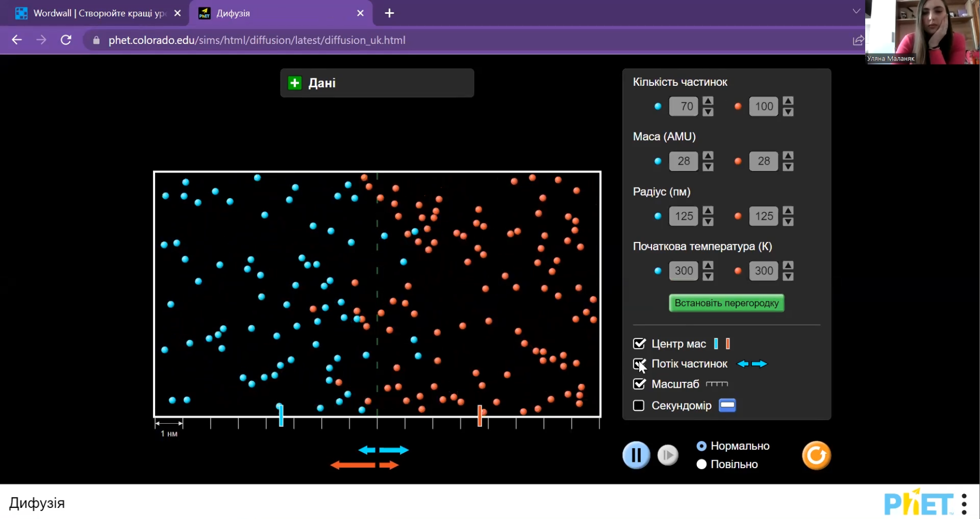Select the Дифузія browser tab

tap(281, 13)
